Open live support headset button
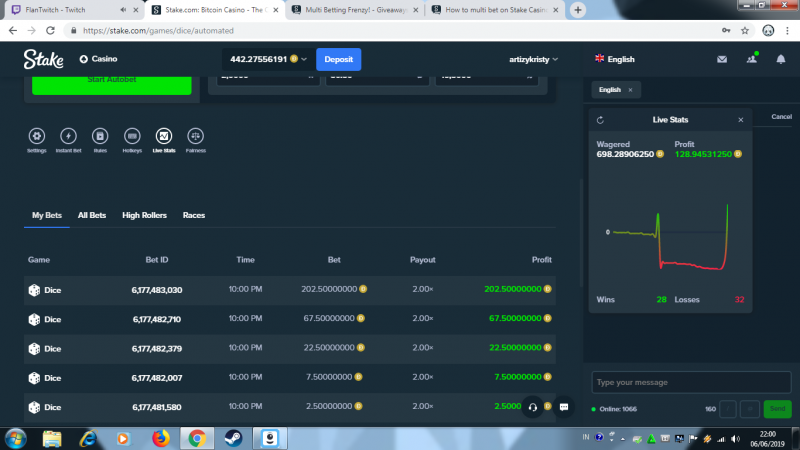Image resolution: width=800 pixels, height=450 pixels. pos(533,407)
